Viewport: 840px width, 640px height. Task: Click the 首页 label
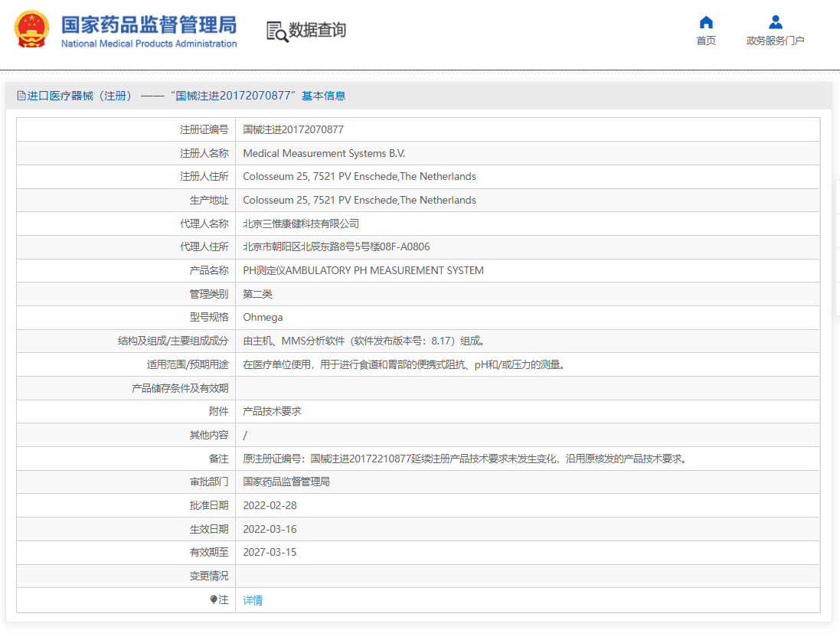click(706, 41)
